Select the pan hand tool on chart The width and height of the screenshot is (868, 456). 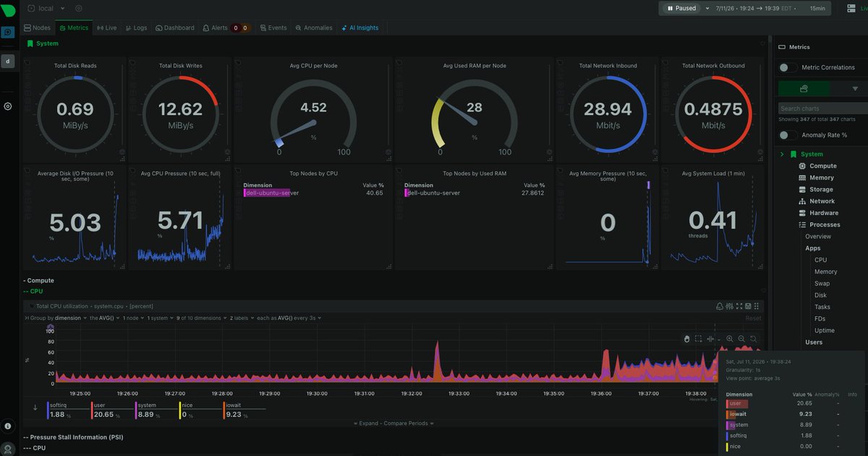tap(686, 338)
